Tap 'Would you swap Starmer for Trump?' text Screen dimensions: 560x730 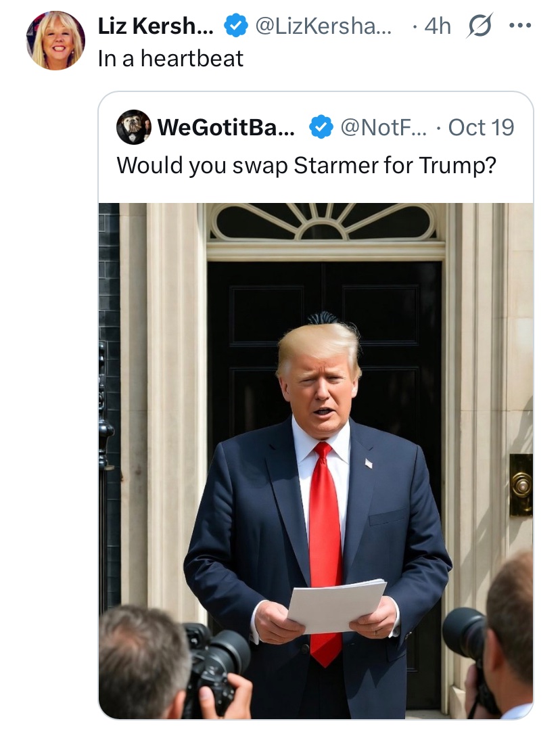pos(306,165)
